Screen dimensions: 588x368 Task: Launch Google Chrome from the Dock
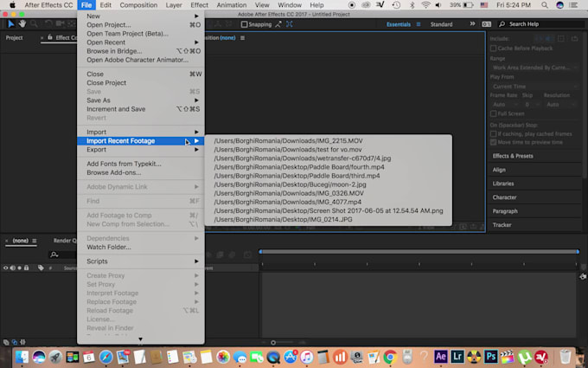390,357
